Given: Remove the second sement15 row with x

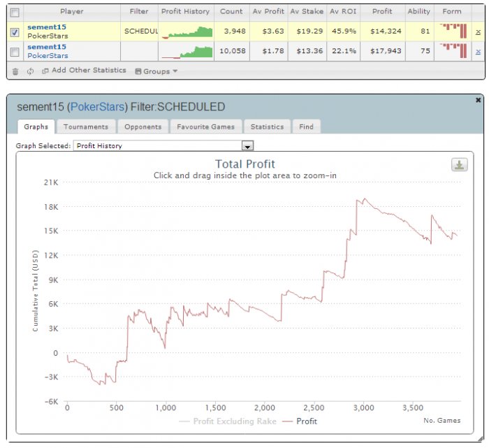Looking at the screenshot, I should click(478, 52).
